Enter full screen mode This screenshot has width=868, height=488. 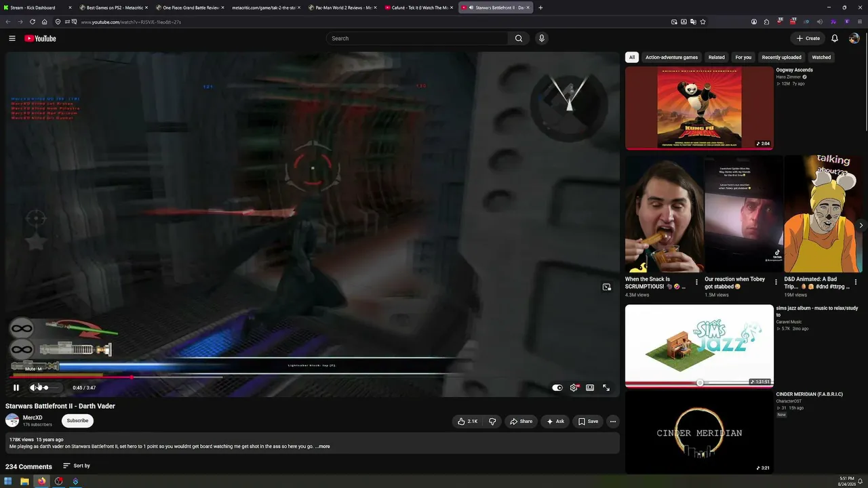[606, 388]
